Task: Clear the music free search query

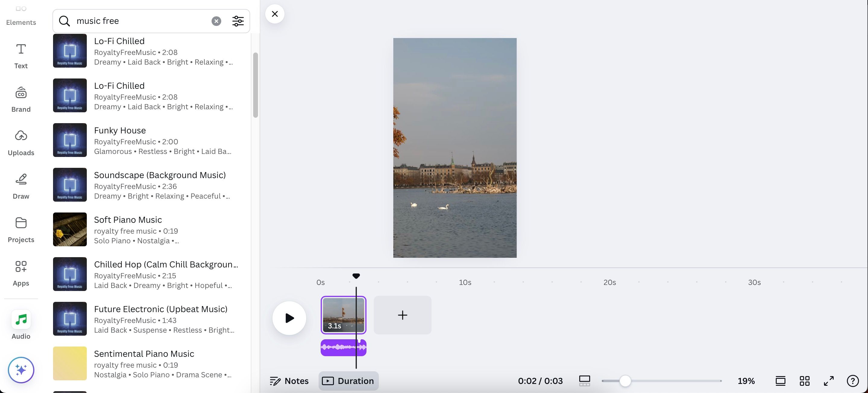Action: tap(216, 21)
